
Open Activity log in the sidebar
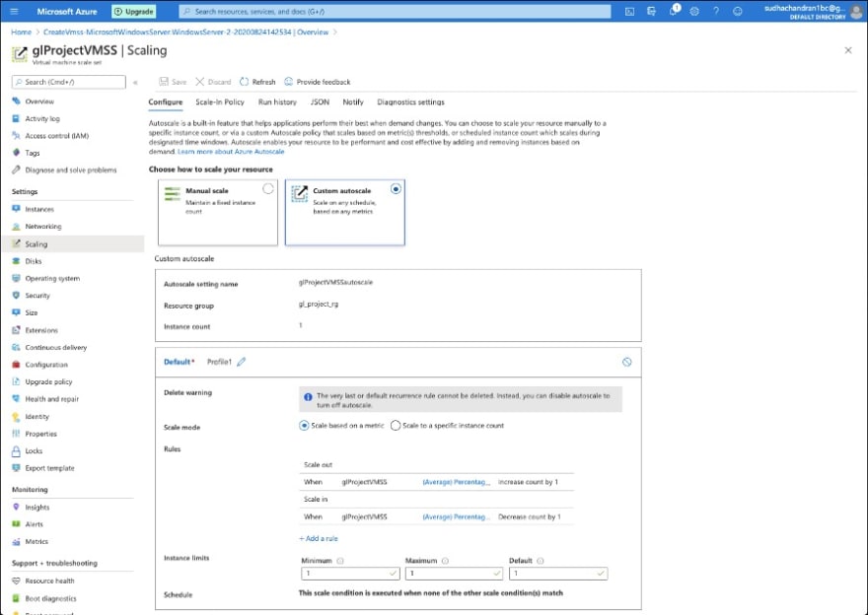coord(42,118)
